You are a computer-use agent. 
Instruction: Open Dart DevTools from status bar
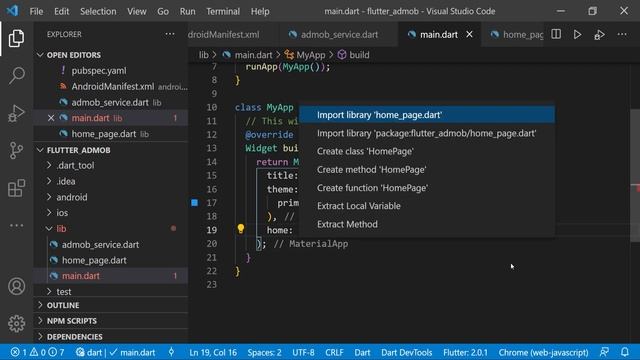pyautogui.click(x=407, y=352)
